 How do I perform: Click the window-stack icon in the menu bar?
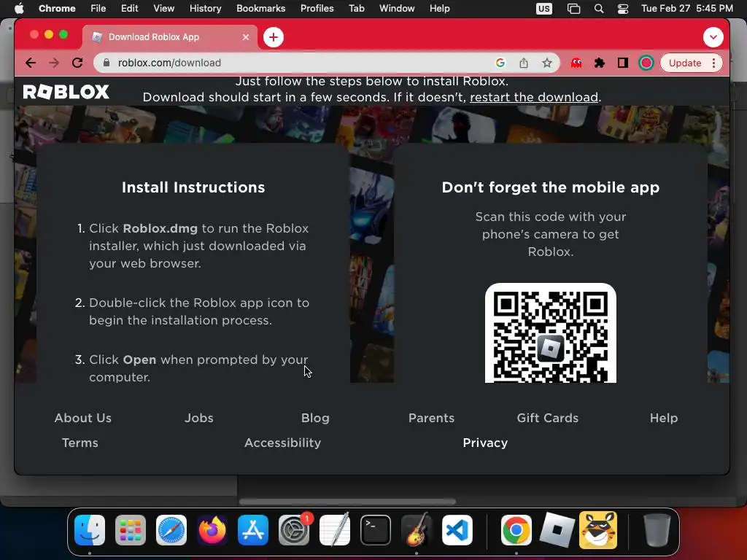(x=573, y=9)
